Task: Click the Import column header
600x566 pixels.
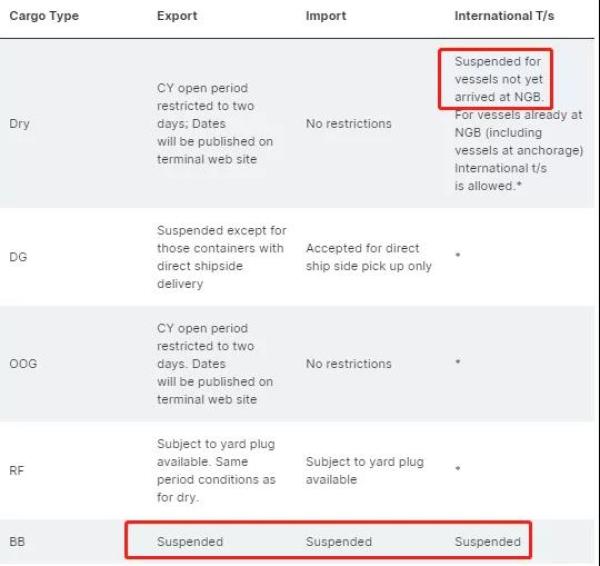Action: tap(326, 17)
